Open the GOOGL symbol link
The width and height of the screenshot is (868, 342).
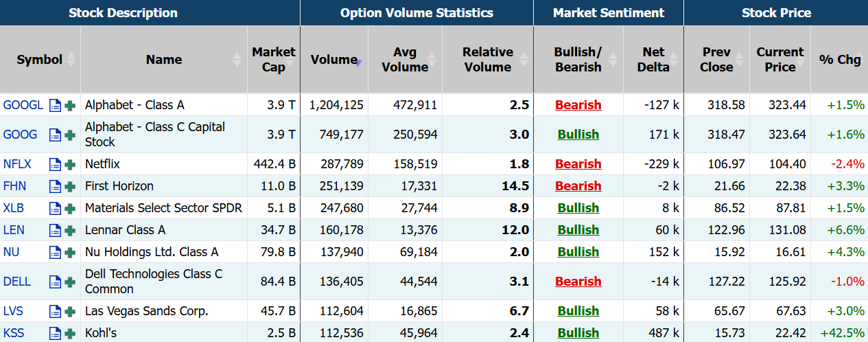coord(23,105)
